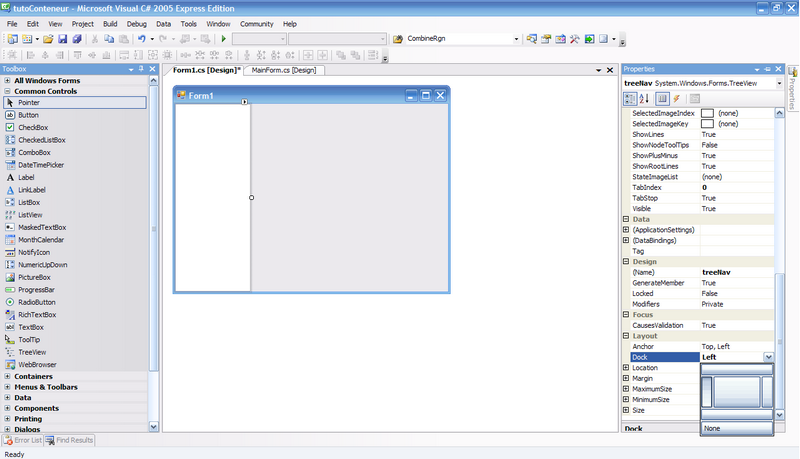Click the None dock button
This screenshot has width=800, height=459.
click(737, 428)
